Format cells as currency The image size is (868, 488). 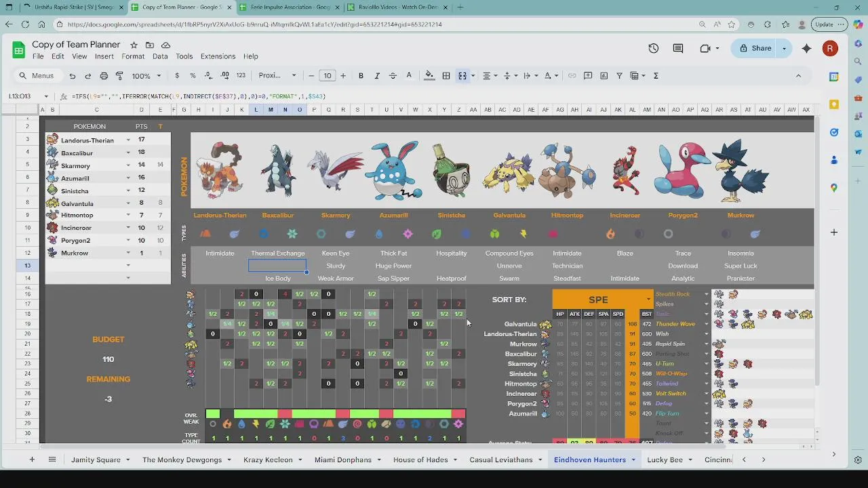[177, 76]
